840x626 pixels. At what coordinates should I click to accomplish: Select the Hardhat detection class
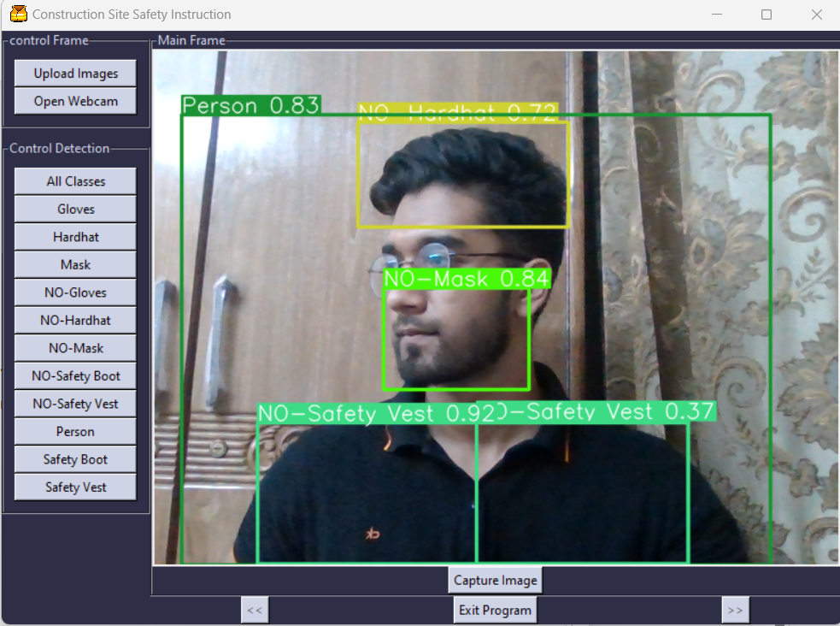pyautogui.click(x=74, y=236)
